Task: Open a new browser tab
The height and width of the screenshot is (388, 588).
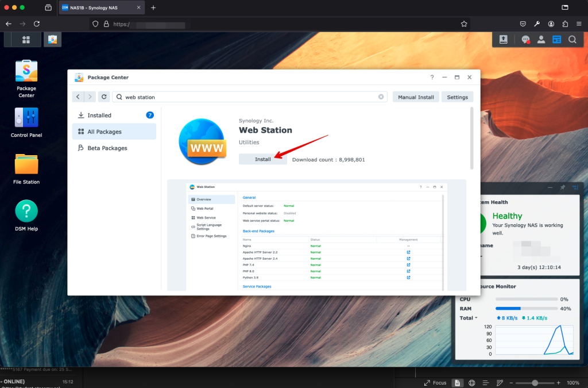Action: tap(153, 7)
